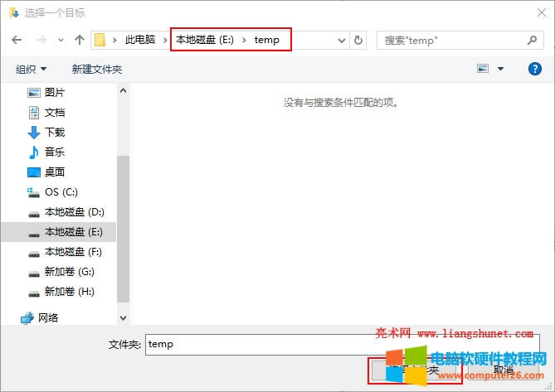Select the 网络 Network item

(x=51, y=317)
